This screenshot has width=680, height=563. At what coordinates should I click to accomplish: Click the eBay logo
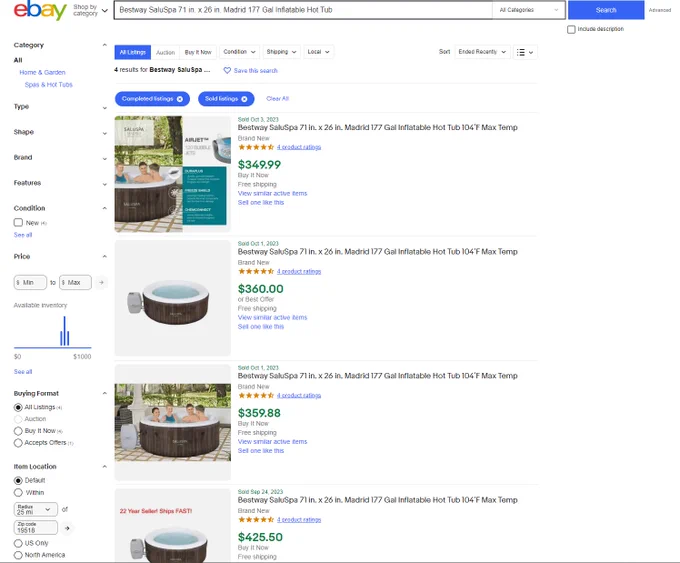click(x=40, y=10)
